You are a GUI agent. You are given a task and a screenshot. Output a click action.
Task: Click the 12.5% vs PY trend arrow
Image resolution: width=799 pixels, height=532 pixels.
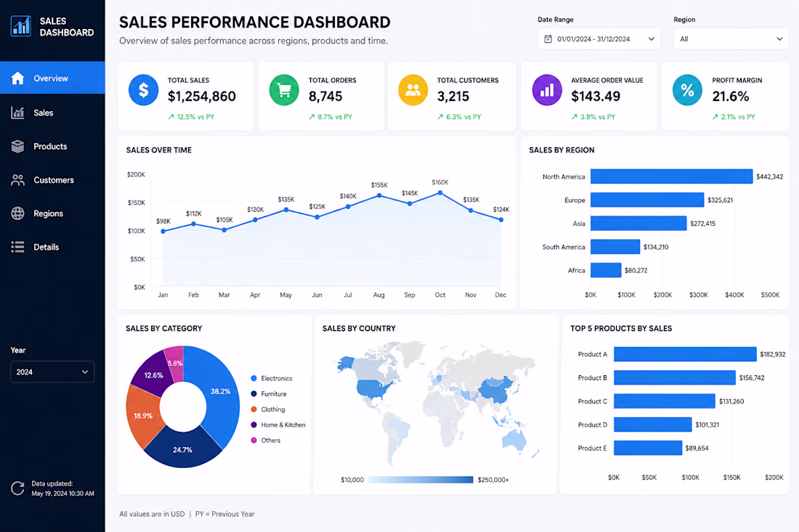point(171,117)
